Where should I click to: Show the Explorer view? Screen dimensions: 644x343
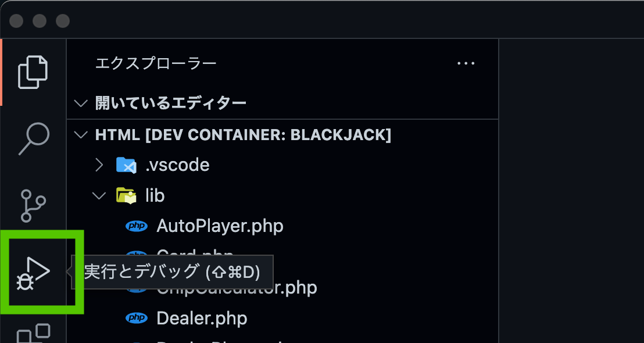tap(33, 70)
